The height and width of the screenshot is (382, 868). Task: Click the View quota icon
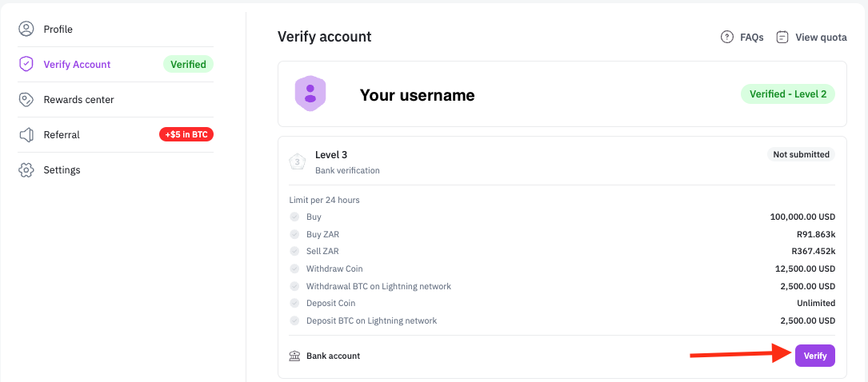point(782,37)
